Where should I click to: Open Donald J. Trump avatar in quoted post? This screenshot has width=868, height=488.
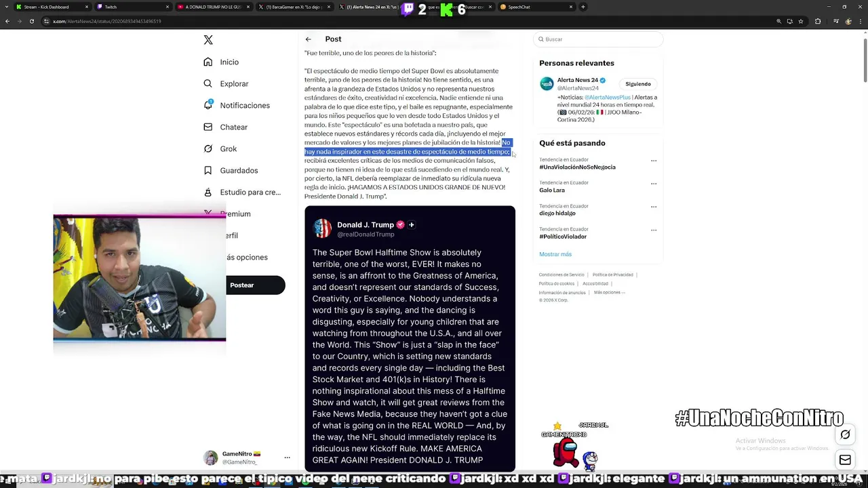[x=322, y=228]
